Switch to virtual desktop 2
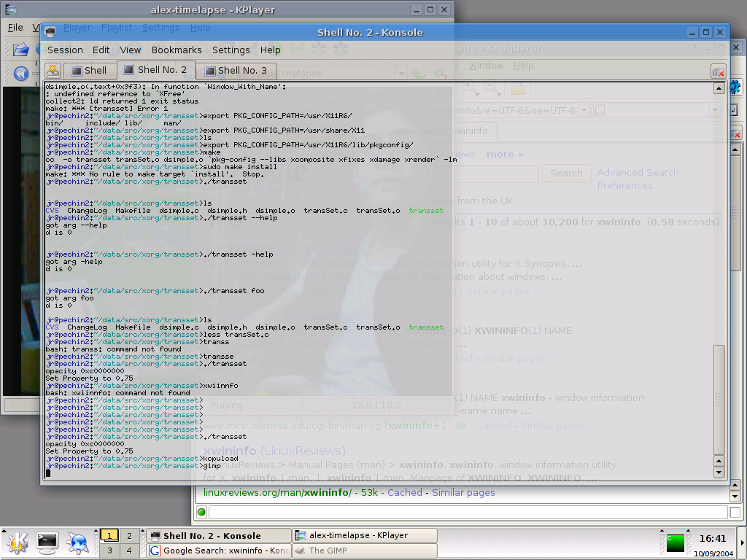This screenshot has width=747, height=560. (129, 536)
